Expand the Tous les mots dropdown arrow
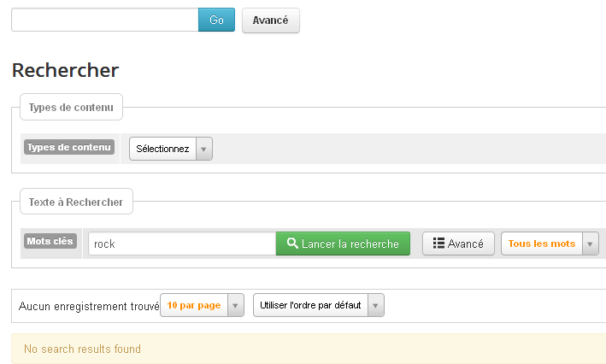606x364 pixels. click(590, 244)
